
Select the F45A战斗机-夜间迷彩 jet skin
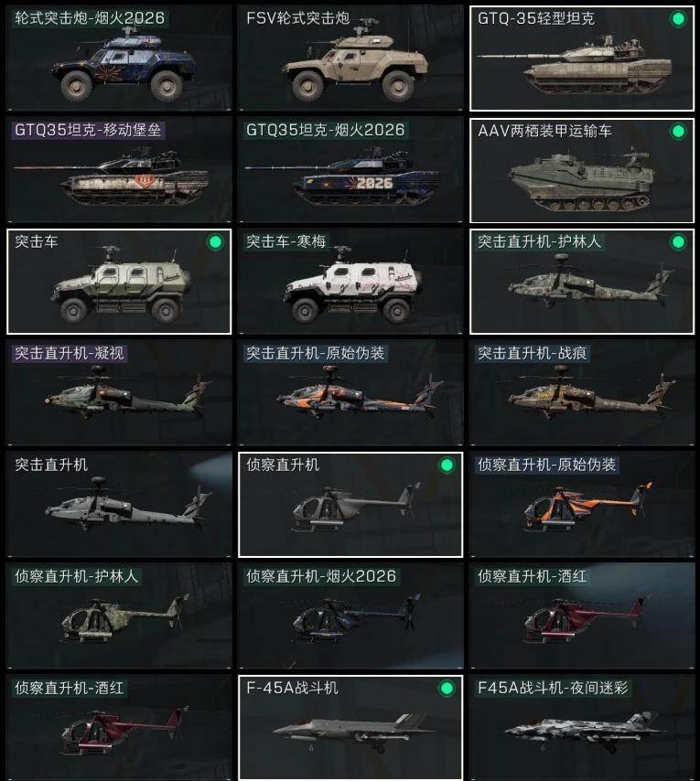point(582,728)
